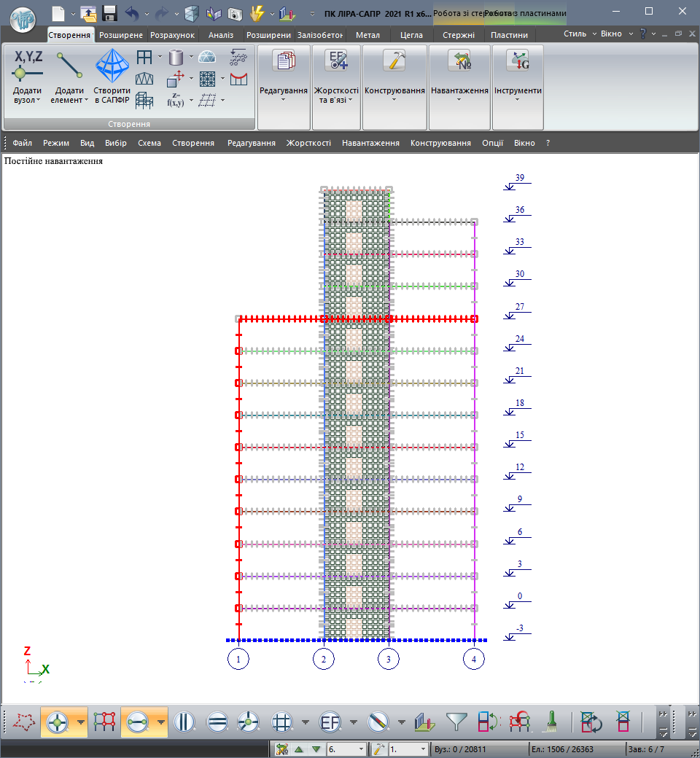Click the cylinder shape icon in ribbon
The width and height of the screenshot is (700, 758).
[x=175, y=58]
